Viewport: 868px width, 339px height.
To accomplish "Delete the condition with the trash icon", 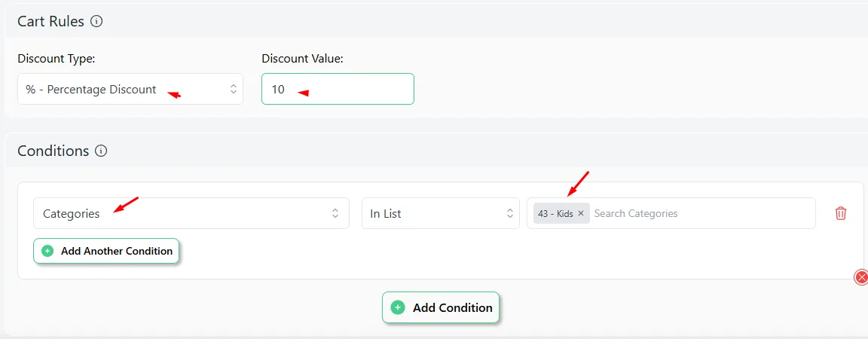I will click(840, 213).
